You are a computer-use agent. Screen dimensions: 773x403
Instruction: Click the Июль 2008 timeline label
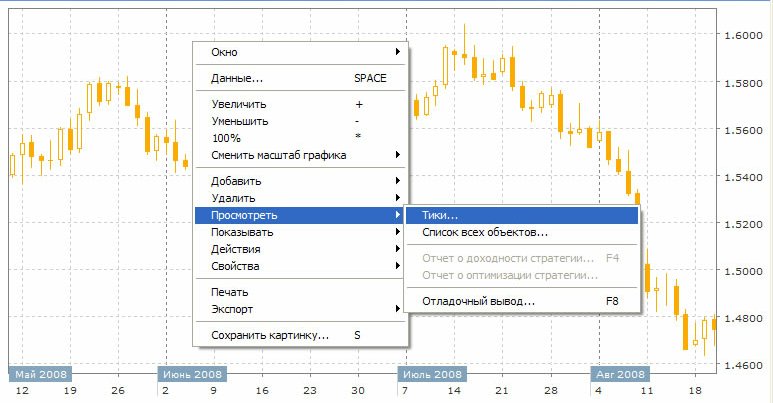click(x=433, y=374)
